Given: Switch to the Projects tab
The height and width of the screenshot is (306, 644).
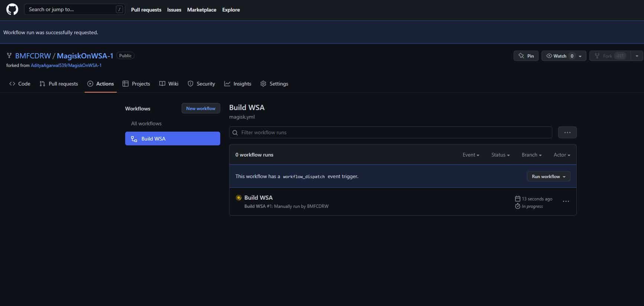Looking at the screenshot, I should pos(136,84).
